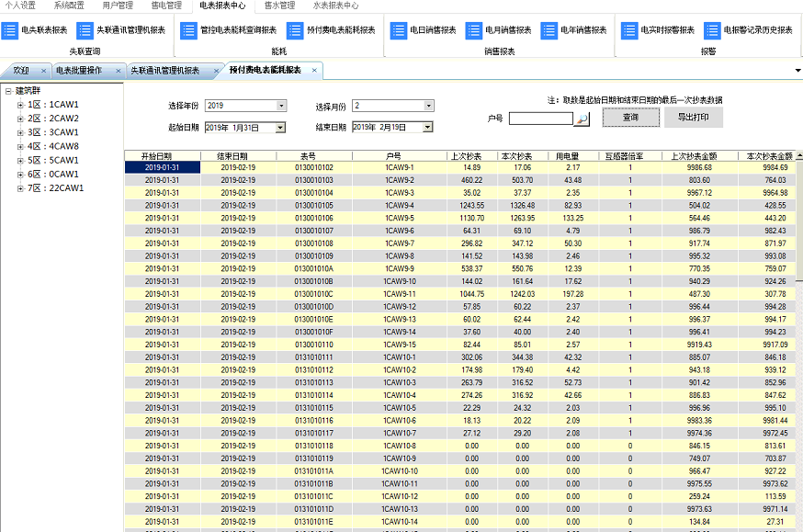Close the 失联通讯管理机报表 tab
Viewport: 803px width, 532px height.
pyautogui.click(x=216, y=71)
